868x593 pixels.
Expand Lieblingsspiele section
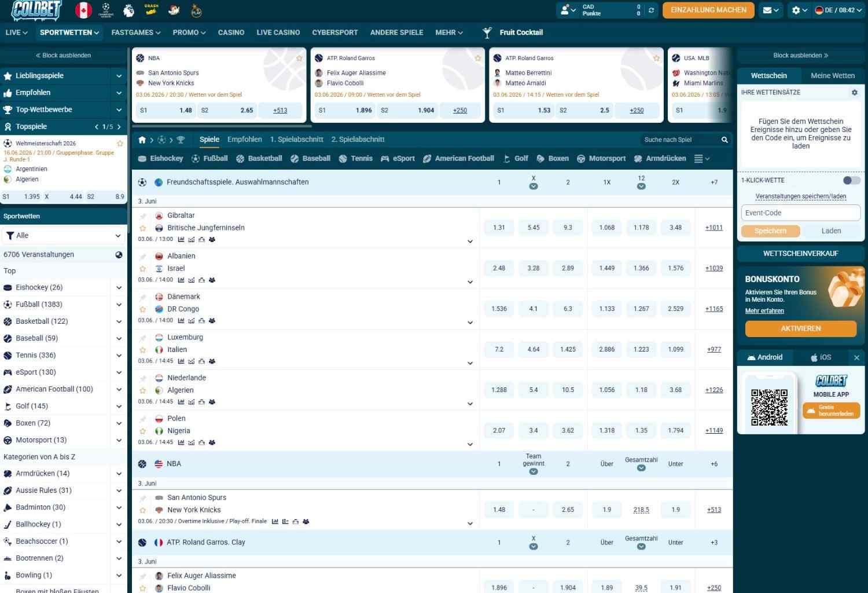click(x=119, y=76)
